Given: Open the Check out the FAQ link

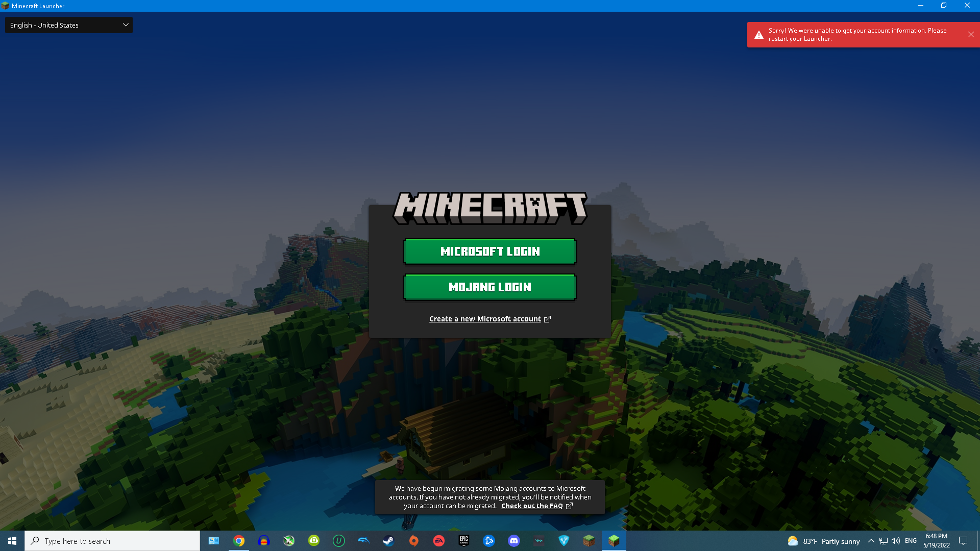Looking at the screenshot, I should (x=532, y=506).
